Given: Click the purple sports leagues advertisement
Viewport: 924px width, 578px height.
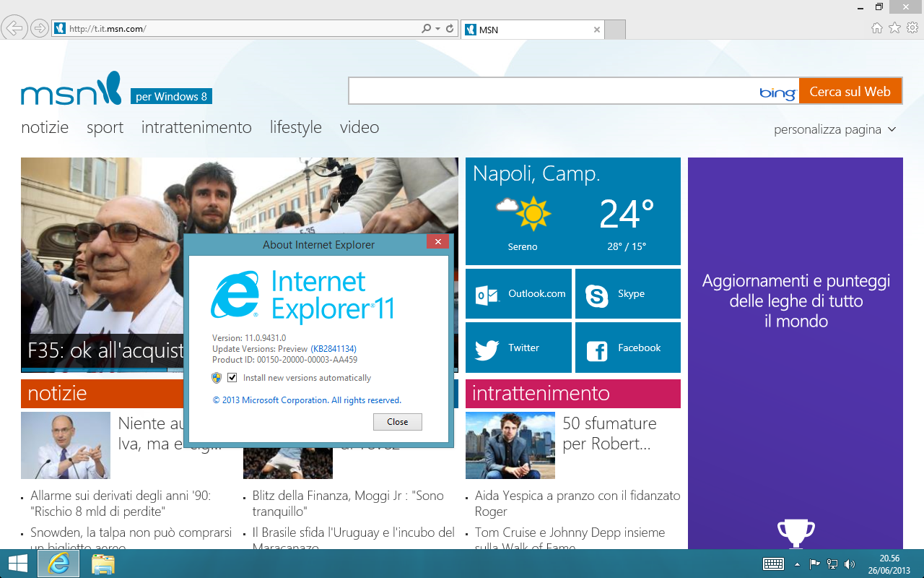Looking at the screenshot, I should click(x=796, y=353).
